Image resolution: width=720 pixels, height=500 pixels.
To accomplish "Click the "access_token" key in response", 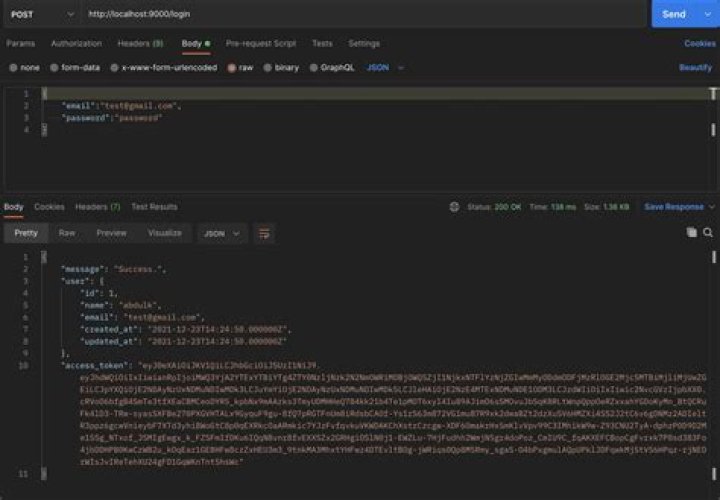I will click(96, 365).
